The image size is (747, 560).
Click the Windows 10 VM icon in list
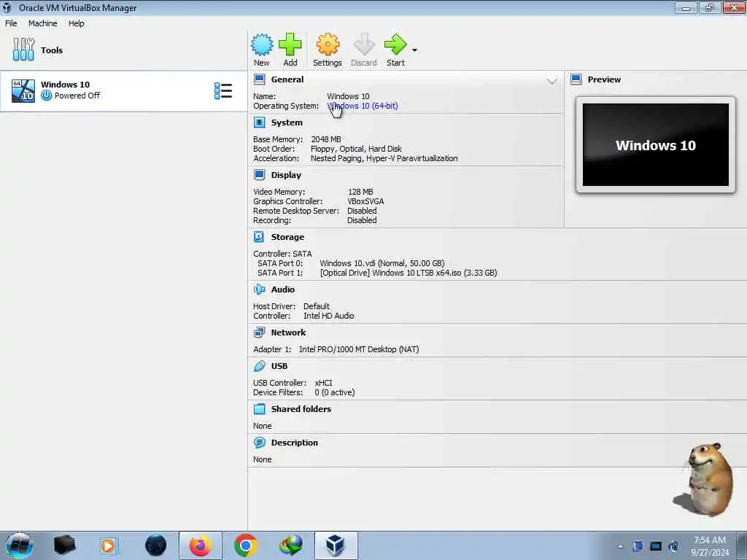coord(23,91)
